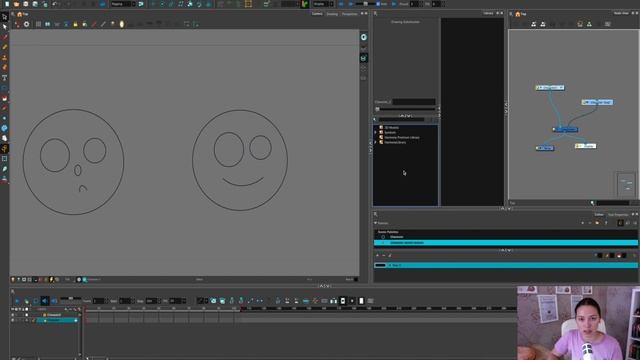This screenshot has width=640, height=360.
Task: Toggle the Loop checkbox in playback toolbar
Action: pyautogui.click(x=378, y=4)
